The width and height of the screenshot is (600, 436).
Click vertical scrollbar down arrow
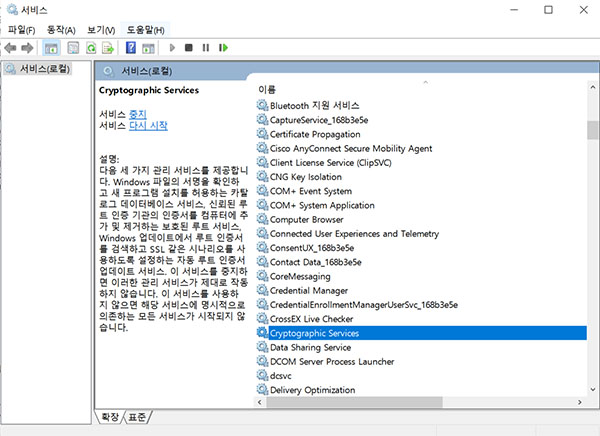tap(593, 390)
